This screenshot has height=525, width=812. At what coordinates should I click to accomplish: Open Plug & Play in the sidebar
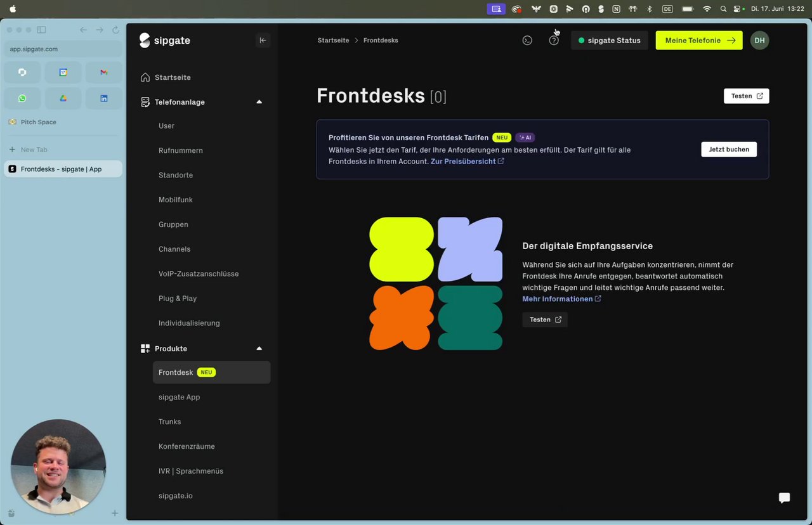(x=178, y=299)
